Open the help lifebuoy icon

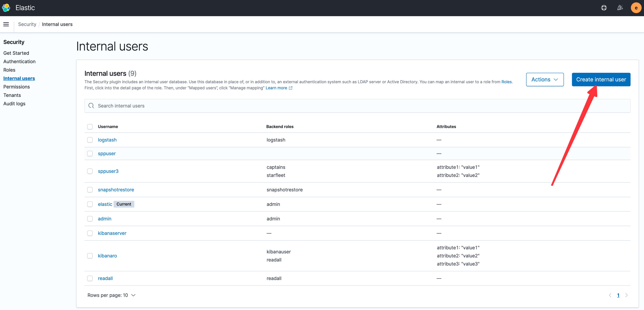tap(604, 8)
